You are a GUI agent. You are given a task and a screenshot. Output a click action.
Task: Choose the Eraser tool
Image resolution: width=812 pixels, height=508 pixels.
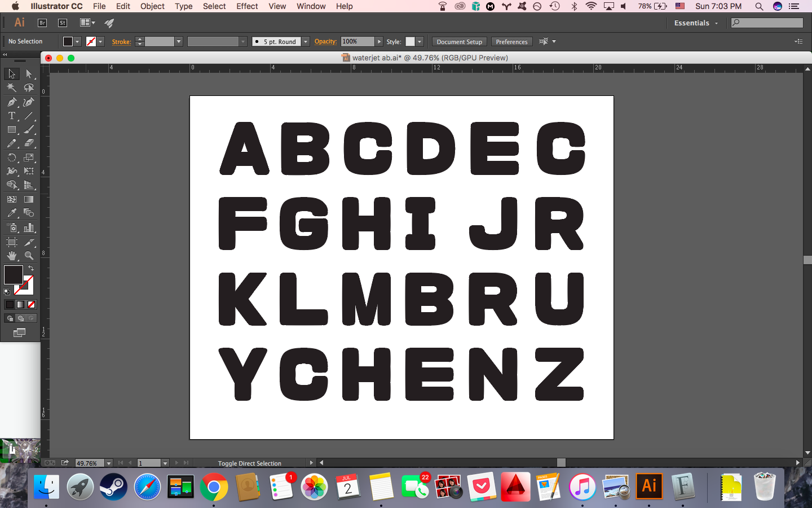[29, 143]
